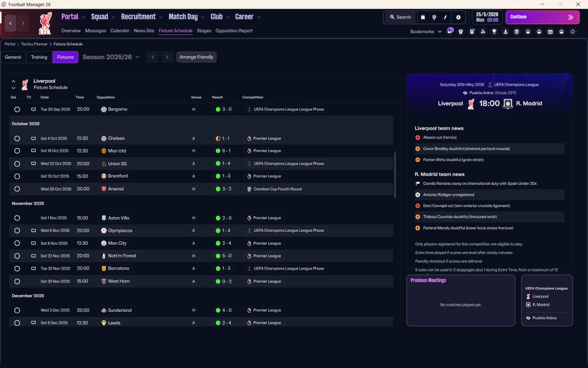The width and height of the screenshot is (588, 368).
Task: Open the Season 2025/26 dropdown
Action: (x=111, y=57)
